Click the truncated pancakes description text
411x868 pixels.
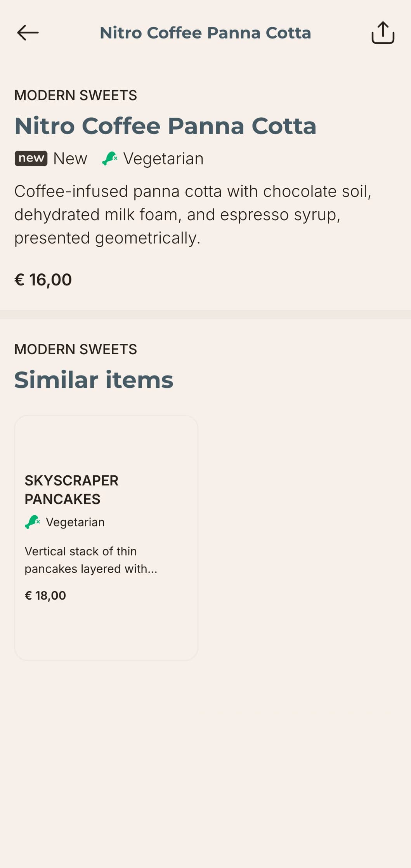click(91, 560)
